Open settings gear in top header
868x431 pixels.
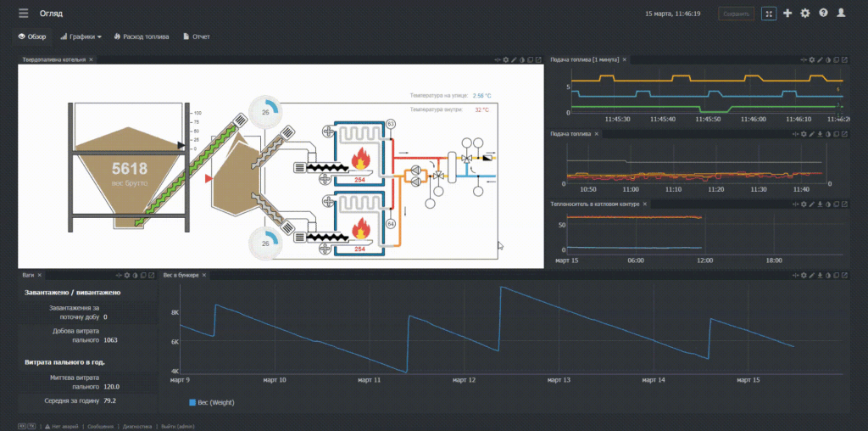coord(805,14)
